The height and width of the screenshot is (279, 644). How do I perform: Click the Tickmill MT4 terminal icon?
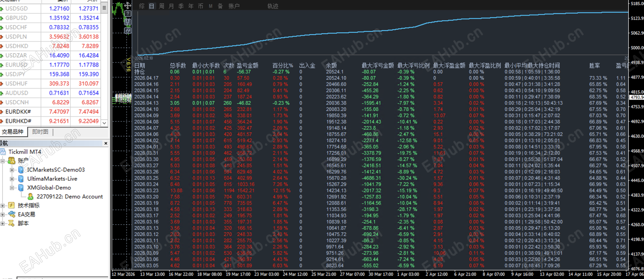(3, 152)
